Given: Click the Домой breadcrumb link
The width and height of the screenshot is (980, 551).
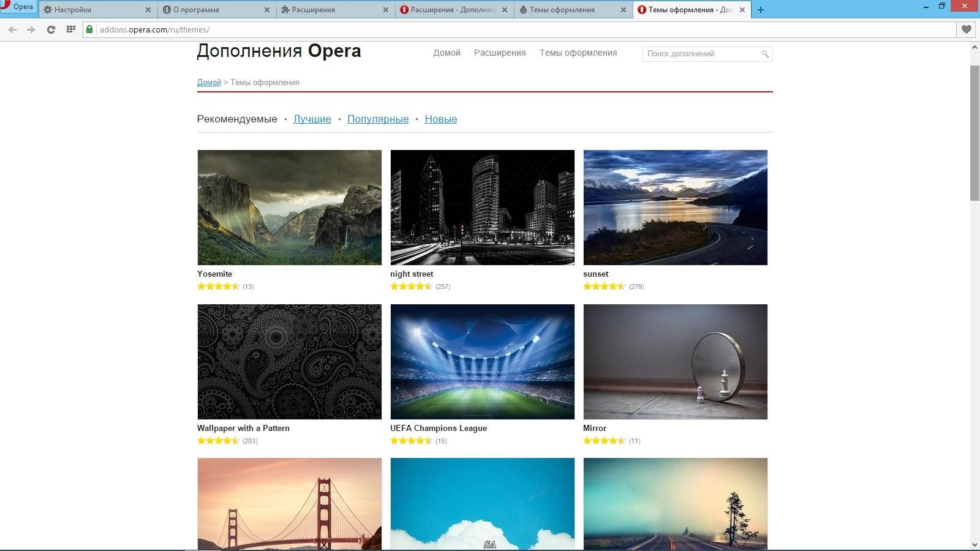Looking at the screenshot, I should pos(209,82).
